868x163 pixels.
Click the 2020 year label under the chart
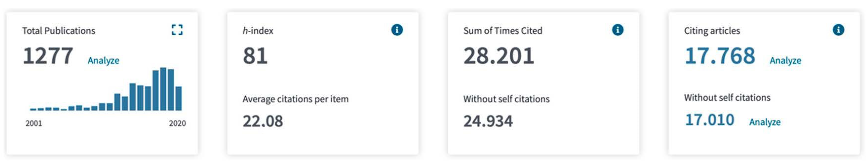[x=177, y=123]
